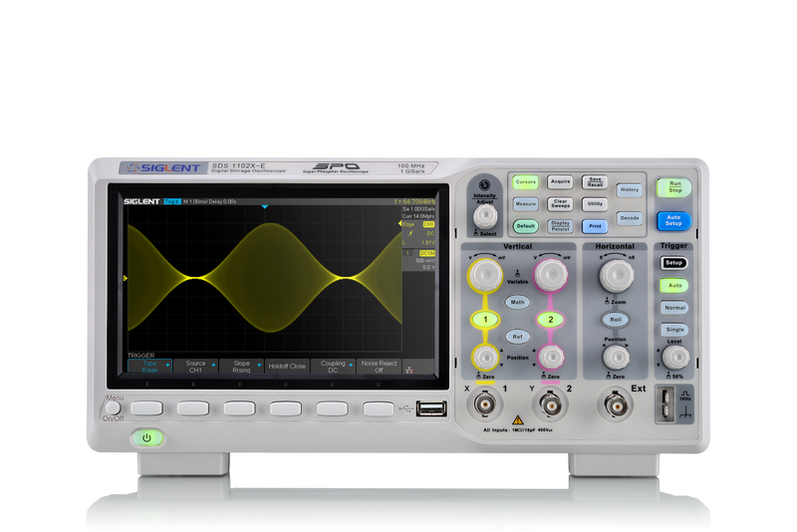Hit the physical softkey beneath Type Edge
The width and height of the screenshot is (797, 532).
click(146, 408)
